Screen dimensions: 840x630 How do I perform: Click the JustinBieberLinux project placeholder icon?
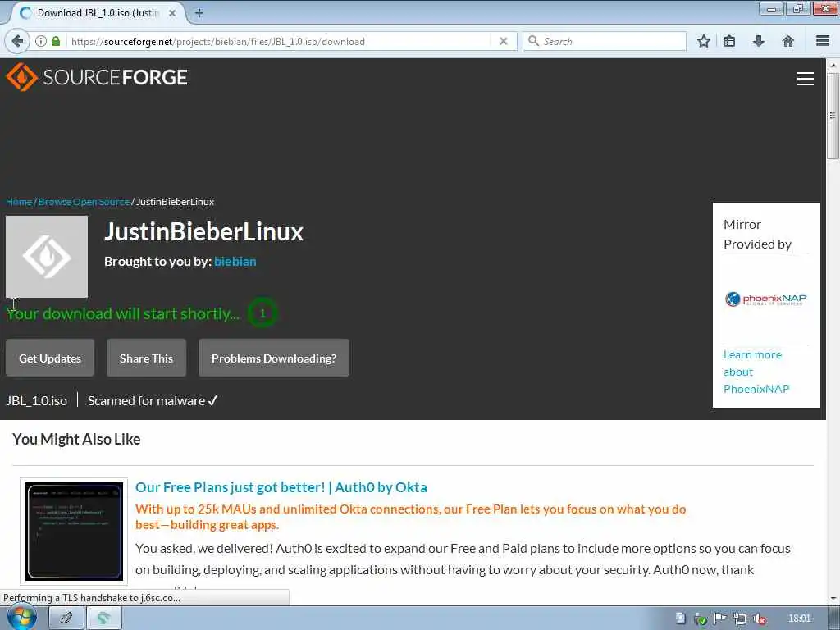47,257
